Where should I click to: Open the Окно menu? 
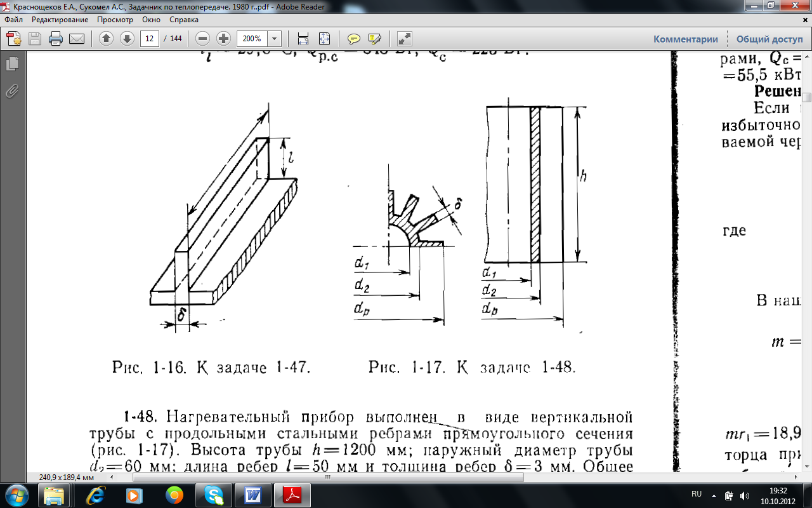(x=152, y=20)
